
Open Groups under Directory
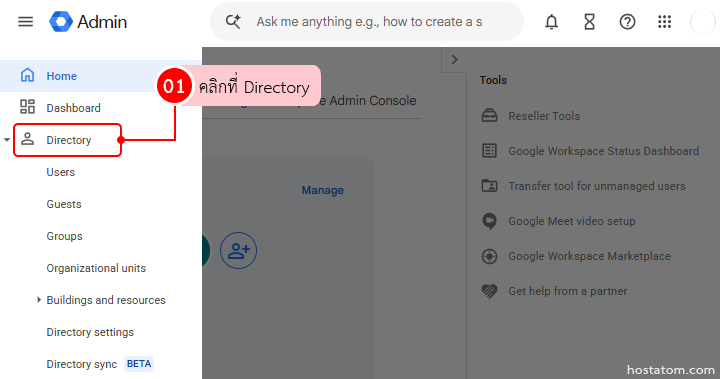tap(64, 236)
